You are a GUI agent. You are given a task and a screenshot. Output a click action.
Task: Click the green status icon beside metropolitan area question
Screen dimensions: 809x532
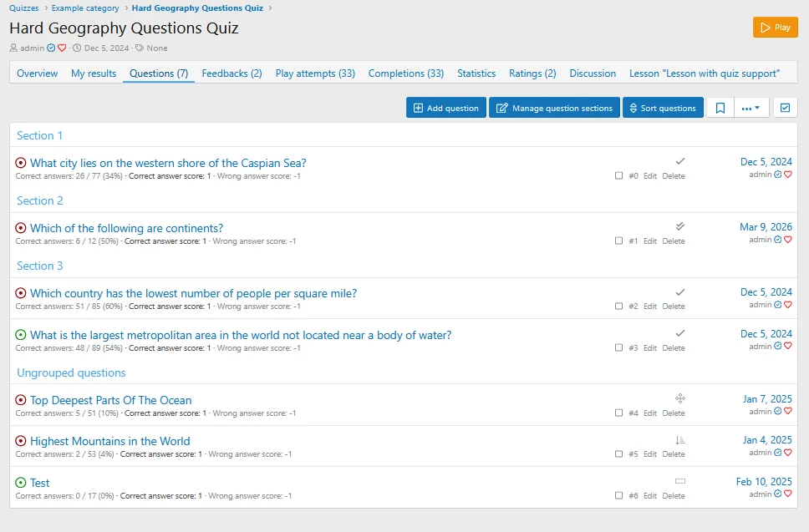[21, 335]
